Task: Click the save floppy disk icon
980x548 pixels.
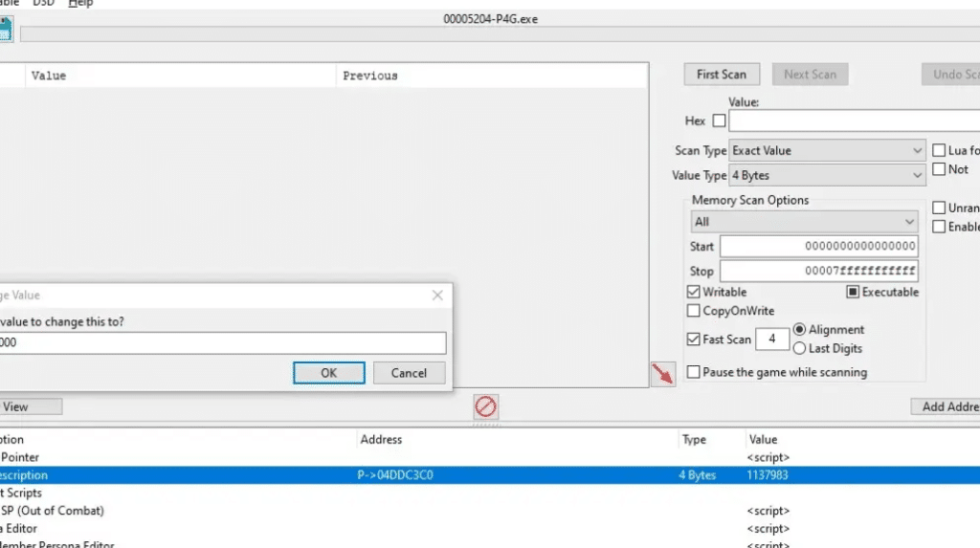Action: click(5, 31)
